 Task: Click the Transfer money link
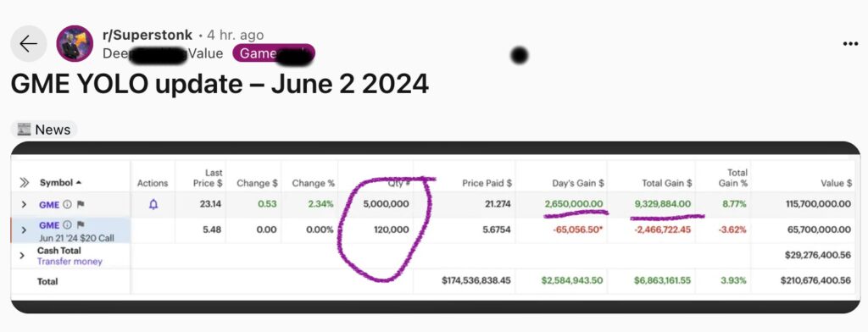70,261
